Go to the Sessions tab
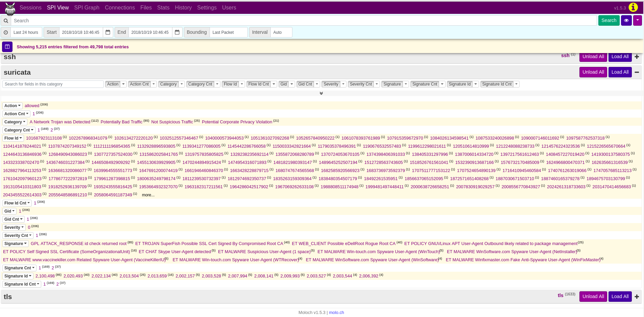The image size is (644, 317). tap(30, 7)
